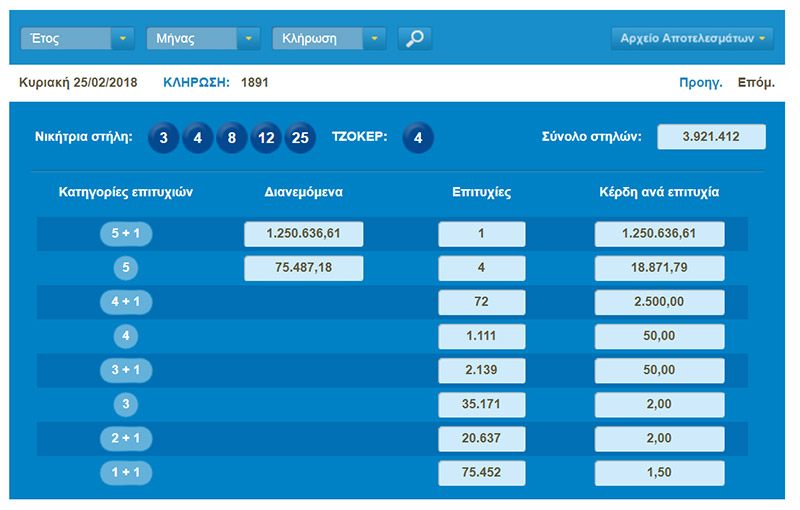Click the 2.500,00 winnings per hit field
Screen dimensions: 800x510
pos(659,302)
